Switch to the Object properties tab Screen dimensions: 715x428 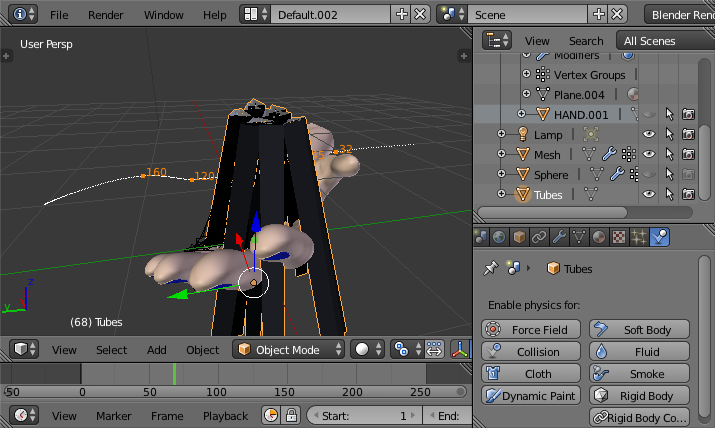pyautogui.click(x=519, y=237)
